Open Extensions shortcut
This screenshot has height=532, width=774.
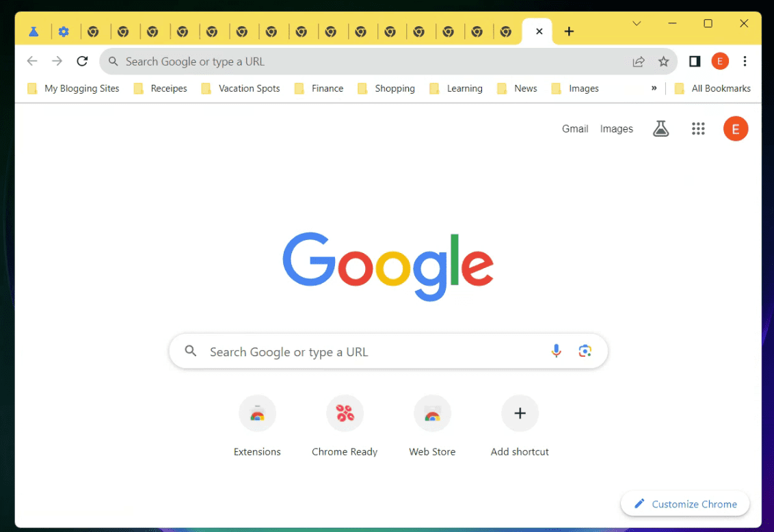(257, 427)
